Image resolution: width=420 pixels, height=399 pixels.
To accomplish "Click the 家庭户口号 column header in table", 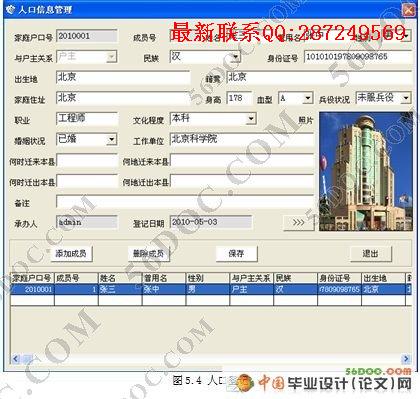I will click(32, 278).
